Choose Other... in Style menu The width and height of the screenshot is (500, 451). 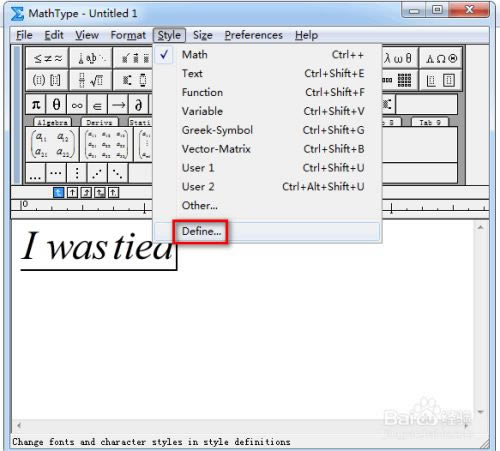[x=267, y=205]
